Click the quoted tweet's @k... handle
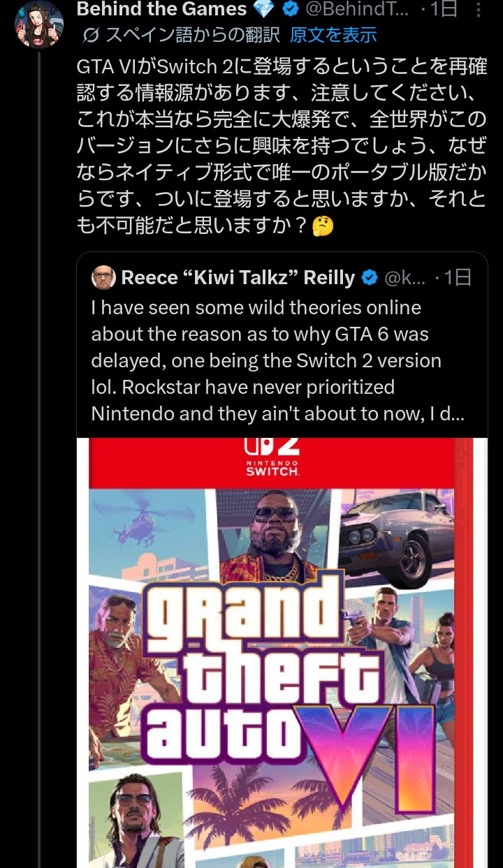The height and width of the screenshot is (868, 503). click(404, 278)
